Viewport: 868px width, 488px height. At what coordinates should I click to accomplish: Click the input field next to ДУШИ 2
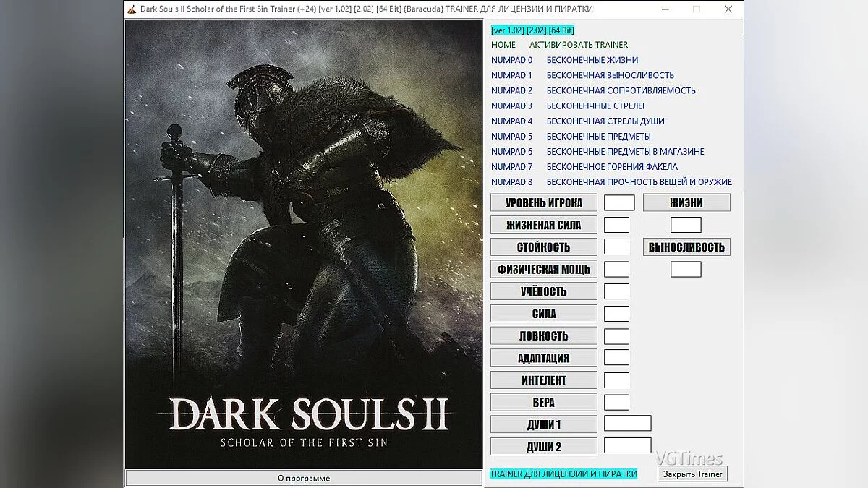click(627, 445)
